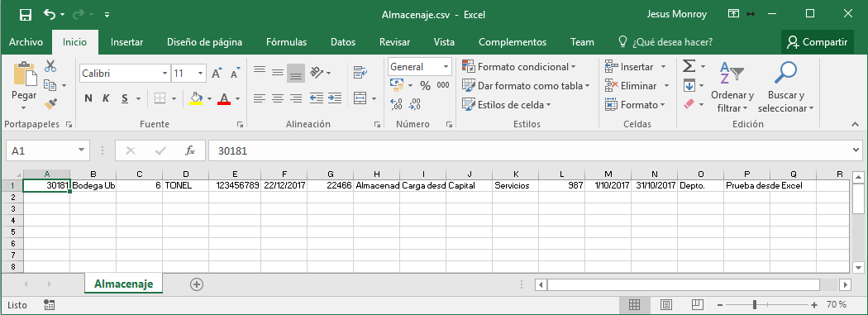The image size is (868, 315).
Task: Increase the font size
Action: (217, 73)
